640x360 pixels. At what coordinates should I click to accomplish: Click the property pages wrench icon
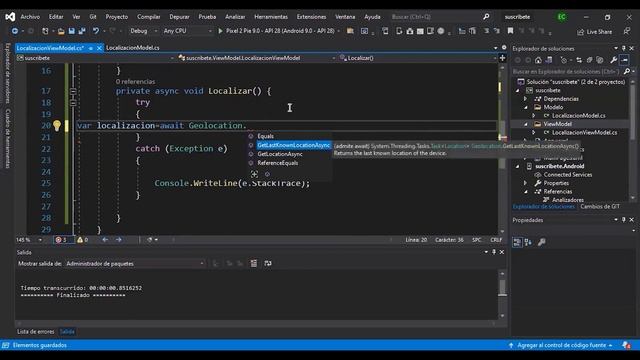542,242
